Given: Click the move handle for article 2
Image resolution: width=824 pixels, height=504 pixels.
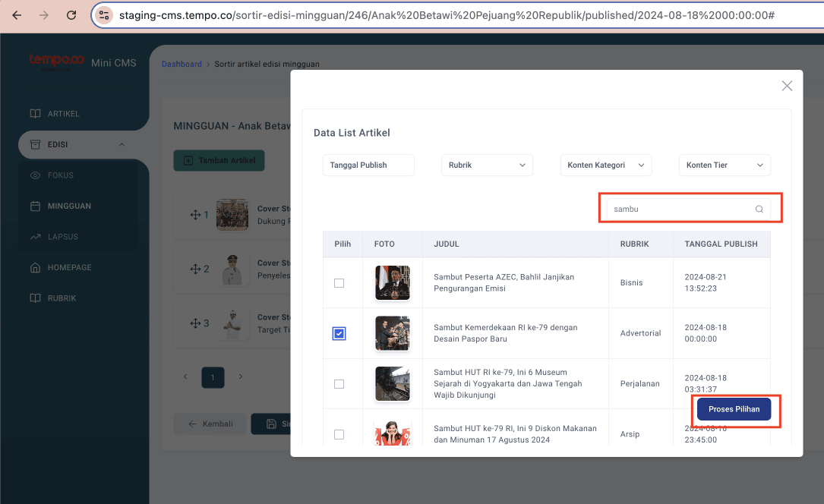Looking at the screenshot, I should tap(195, 269).
